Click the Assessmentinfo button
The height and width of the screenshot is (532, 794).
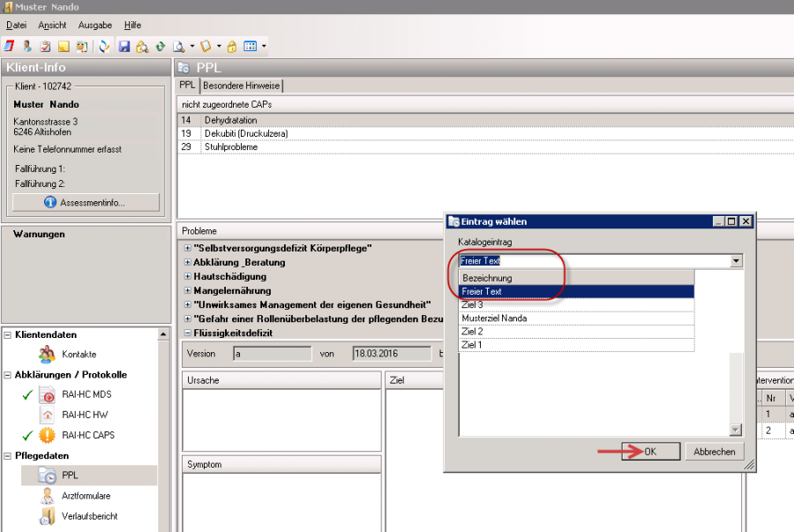coord(86,203)
